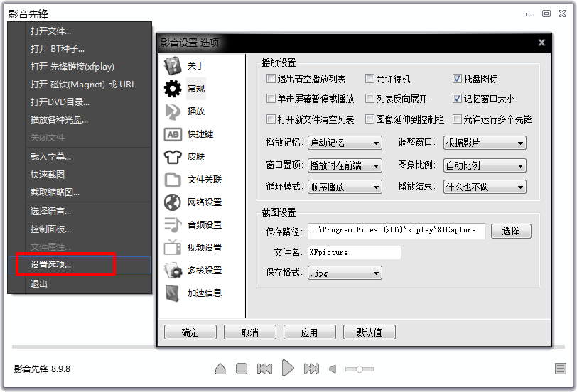Screen dimensions: 577x392
Task: Mute audio with the speaker icon
Action: tap(333, 369)
